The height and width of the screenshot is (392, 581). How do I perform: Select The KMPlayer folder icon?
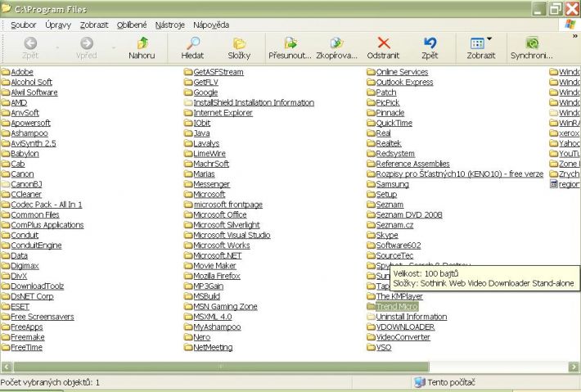[x=371, y=296]
